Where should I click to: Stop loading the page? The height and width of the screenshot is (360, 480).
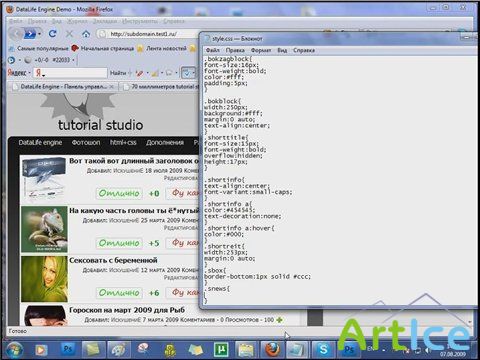click(x=69, y=34)
